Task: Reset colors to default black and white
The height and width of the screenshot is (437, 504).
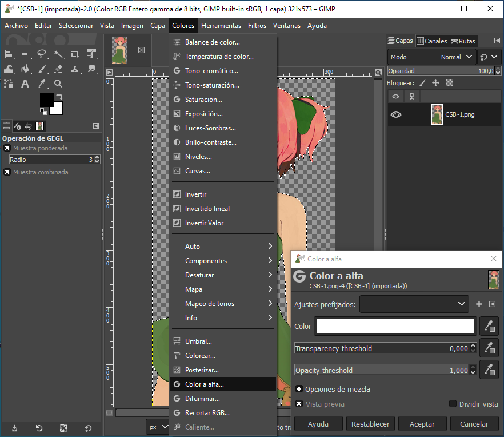Action: click(43, 112)
